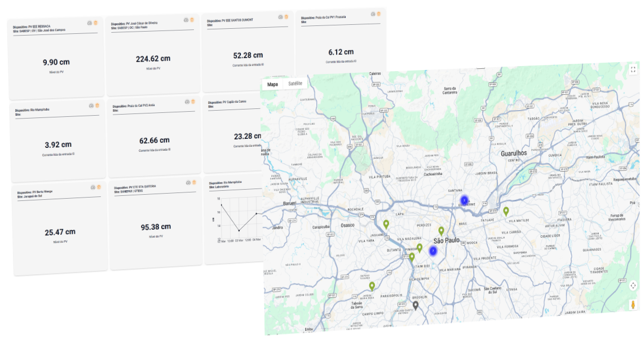Select the 6.12 cm reading
This screenshot has height=346, width=644.
(341, 52)
